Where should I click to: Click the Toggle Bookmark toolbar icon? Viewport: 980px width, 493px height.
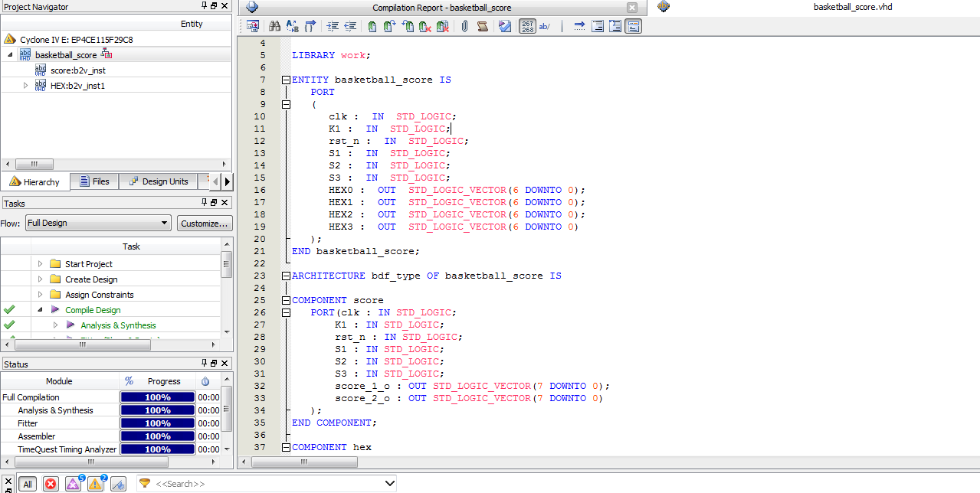click(372, 26)
